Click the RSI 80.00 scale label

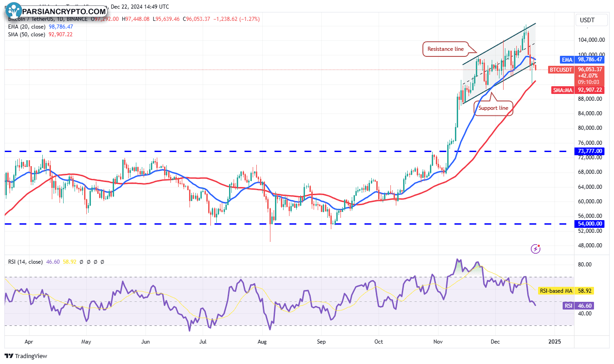pyautogui.click(x=584, y=265)
